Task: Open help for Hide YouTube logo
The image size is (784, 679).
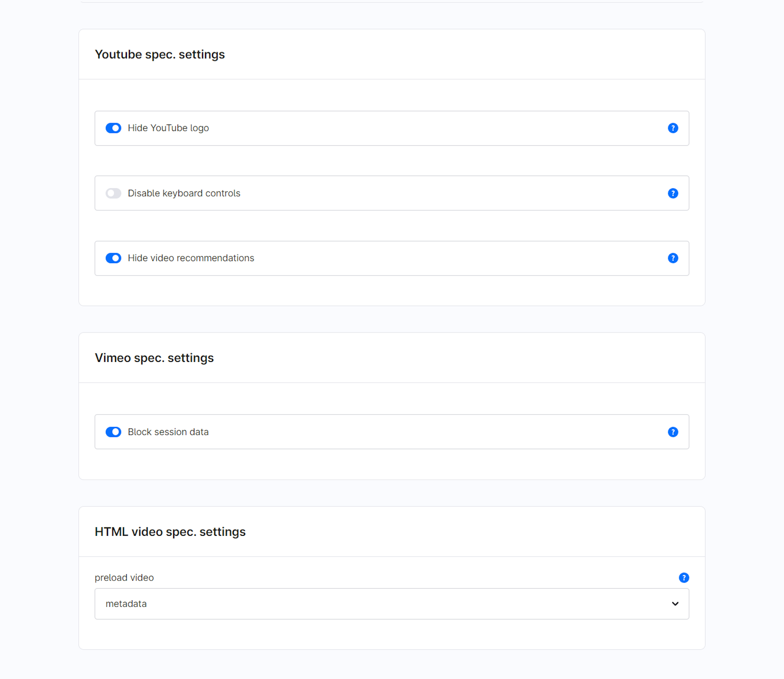Action: [673, 128]
